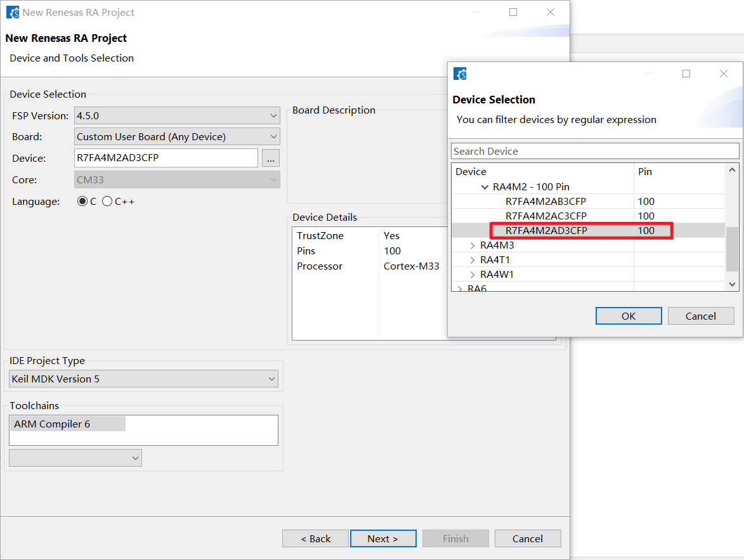Click the Renesas icon in New Renesas RA Project title bar
Viewport: 744px width, 560px height.
pyautogui.click(x=13, y=12)
